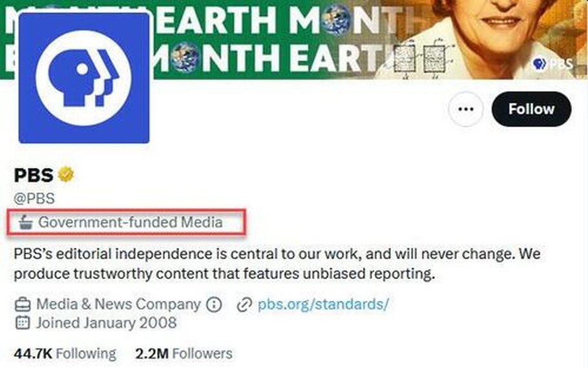588x368 pixels.
Task: Click the Joined January 2008 text
Action: [x=106, y=322]
